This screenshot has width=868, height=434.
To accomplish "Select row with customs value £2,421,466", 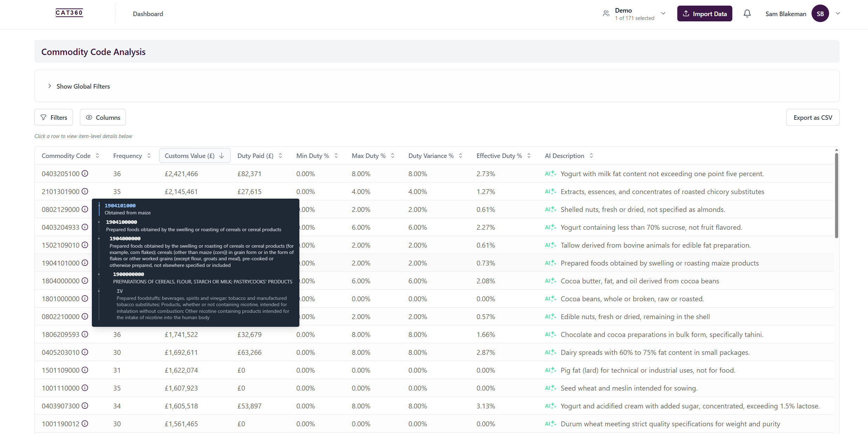I will pyautogui.click(x=434, y=173).
